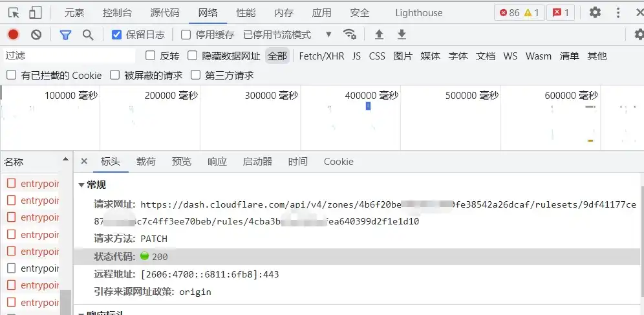Switch to the 控制台 tab

click(x=117, y=12)
